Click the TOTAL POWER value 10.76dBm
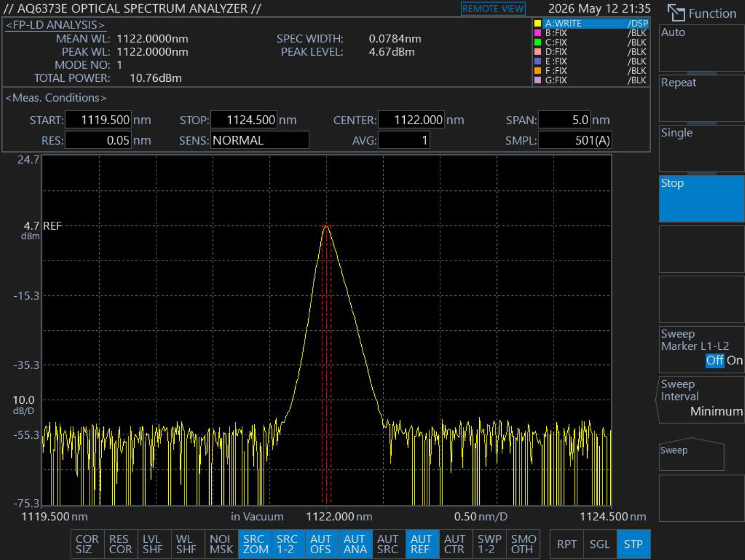745x560 pixels. pos(156,78)
